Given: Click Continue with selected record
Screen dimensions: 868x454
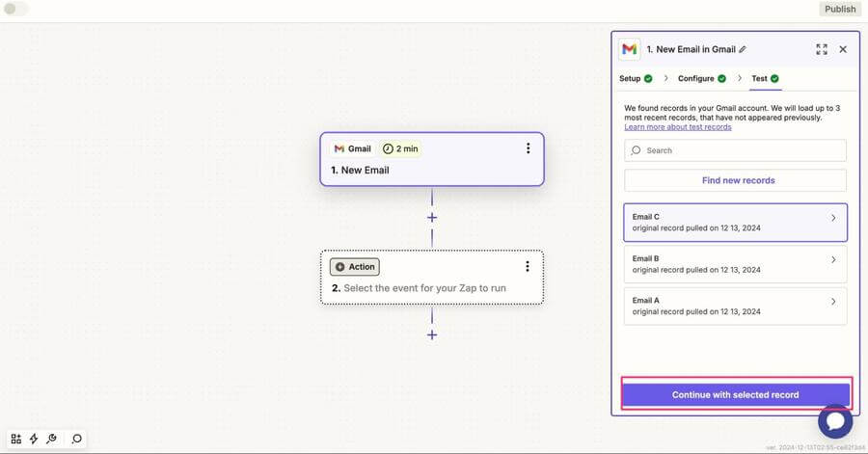Looking at the screenshot, I should [735, 395].
